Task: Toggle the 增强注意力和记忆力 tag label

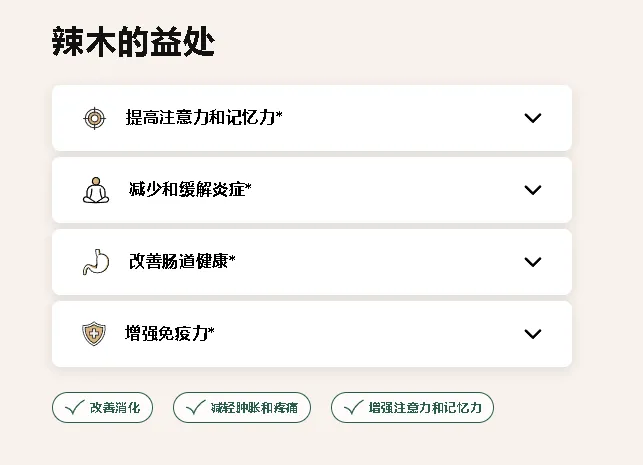Action: point(424,408)
